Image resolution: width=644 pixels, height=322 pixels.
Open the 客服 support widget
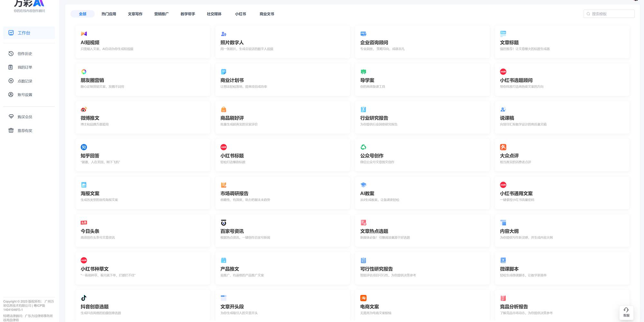626,312
